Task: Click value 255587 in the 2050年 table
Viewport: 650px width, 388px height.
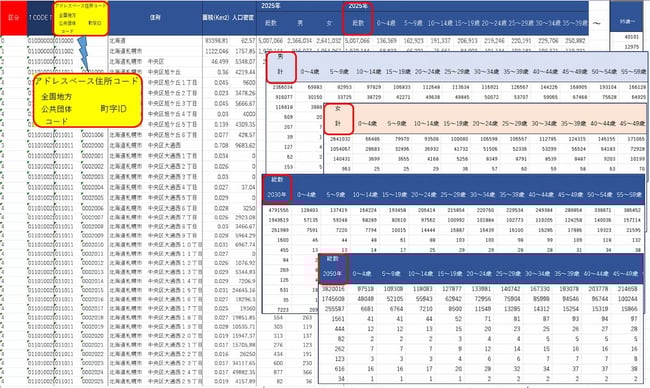Action: point(335,309)
